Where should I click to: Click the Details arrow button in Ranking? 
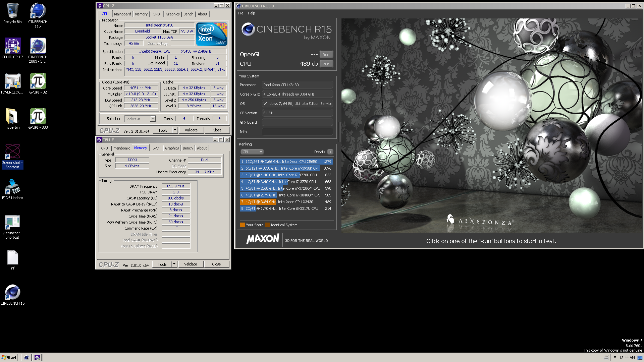(330, 152)
